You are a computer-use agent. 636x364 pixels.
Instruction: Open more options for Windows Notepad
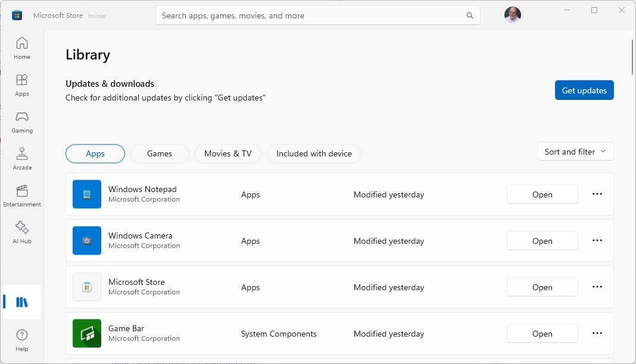[597, 194]
